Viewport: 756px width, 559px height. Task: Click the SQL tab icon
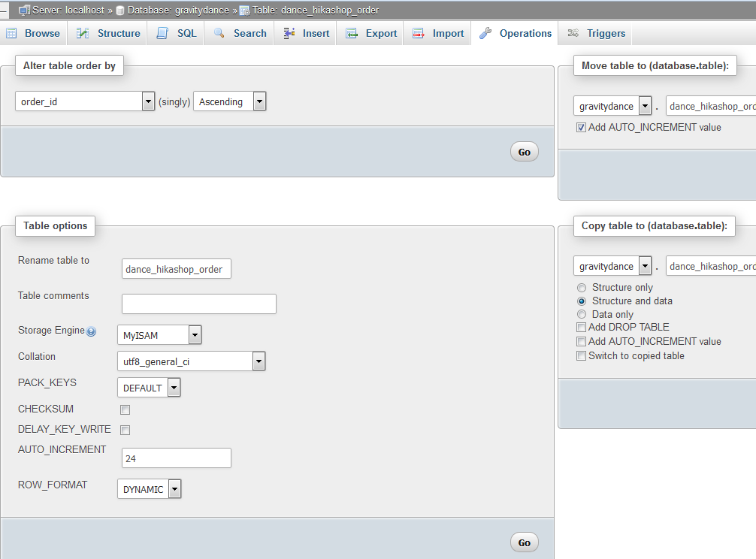coord(162,33)
